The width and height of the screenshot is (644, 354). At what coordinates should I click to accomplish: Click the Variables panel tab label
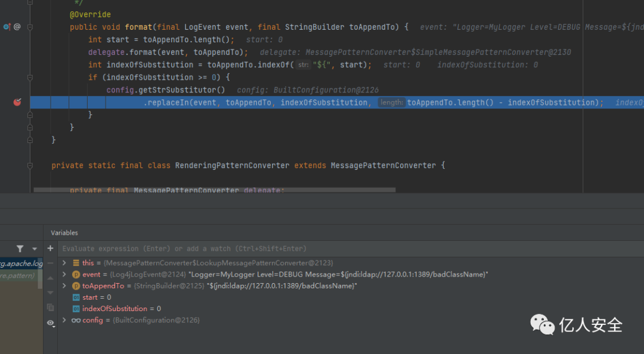click(x=64, y=233)
